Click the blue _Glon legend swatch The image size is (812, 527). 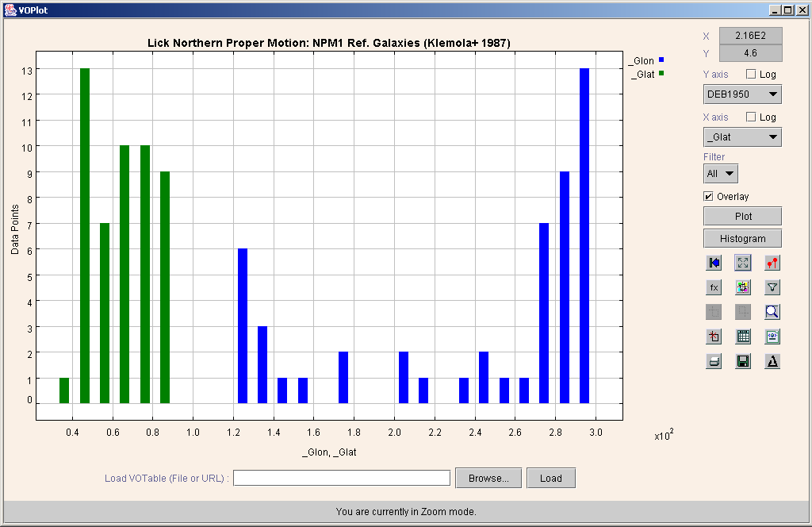661,60
